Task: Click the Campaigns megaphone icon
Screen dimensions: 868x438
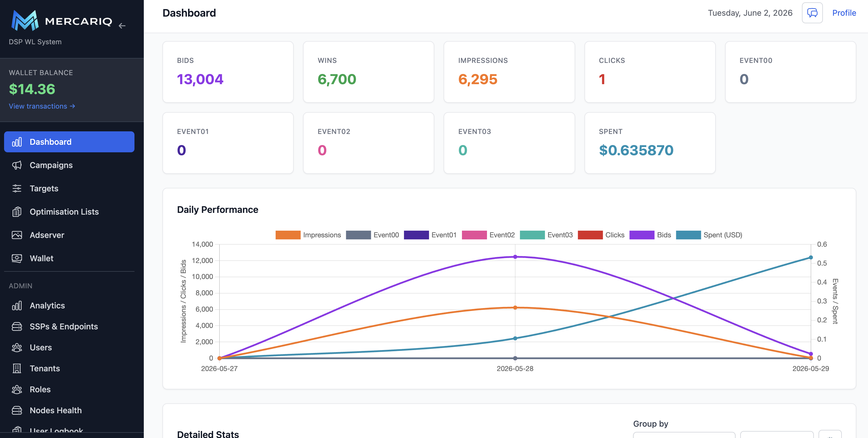Action: click(17, 165)
